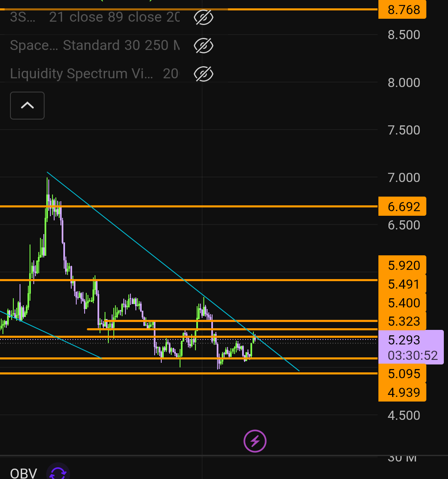
Task: Click the 8.000 price scale value
Action: click(404, 82)
